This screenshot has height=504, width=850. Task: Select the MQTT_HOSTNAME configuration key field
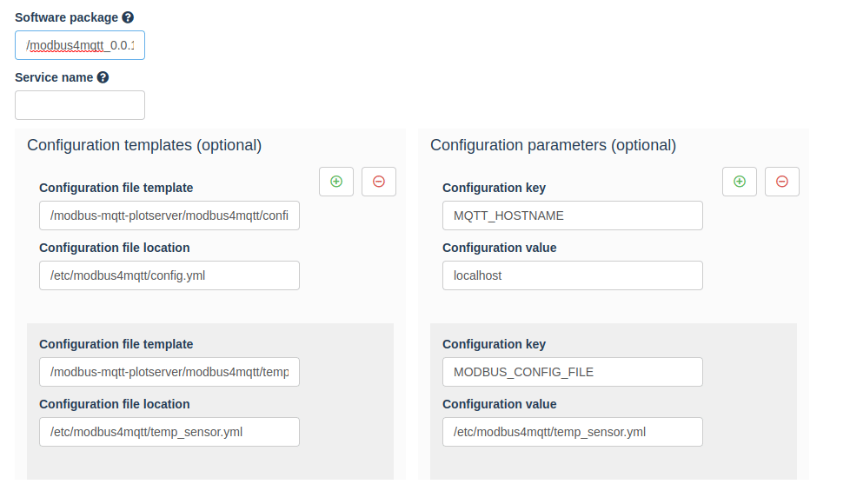click(x=572, y=215)
